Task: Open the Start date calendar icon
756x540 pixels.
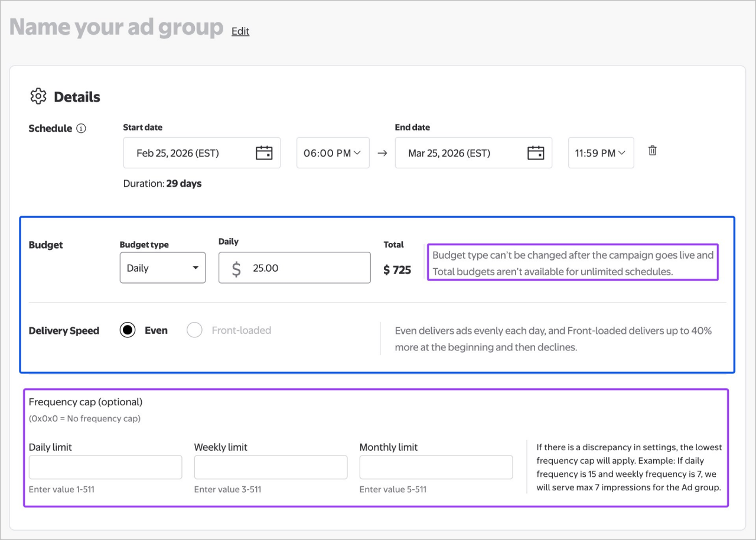Action: (264, 153)
